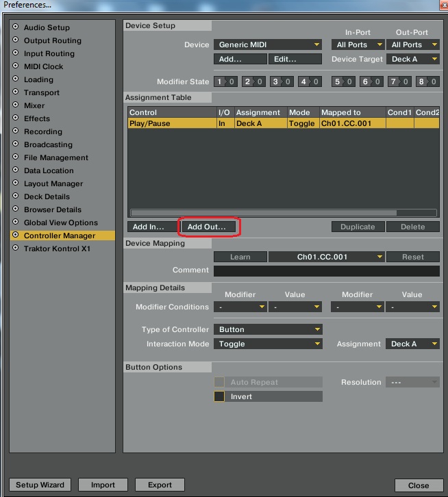
Task: Change Device Target dropdown
Action: [413, 59]
